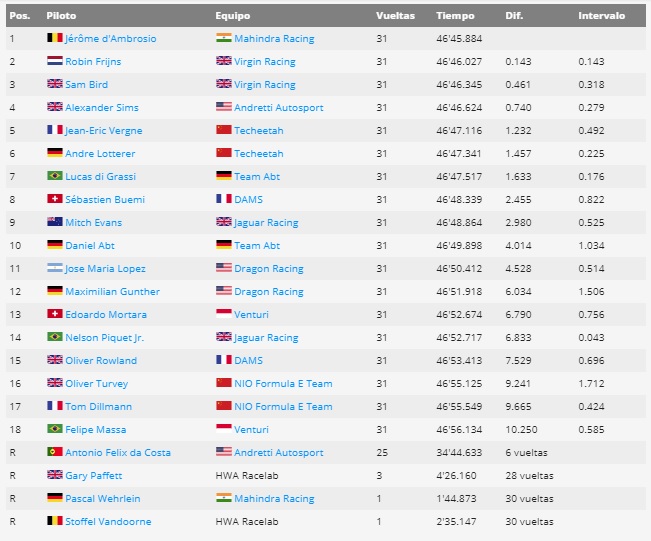This screenshot has width=651, height=541.
Task: Click Intervalo column header
Action: pos(602,16)
